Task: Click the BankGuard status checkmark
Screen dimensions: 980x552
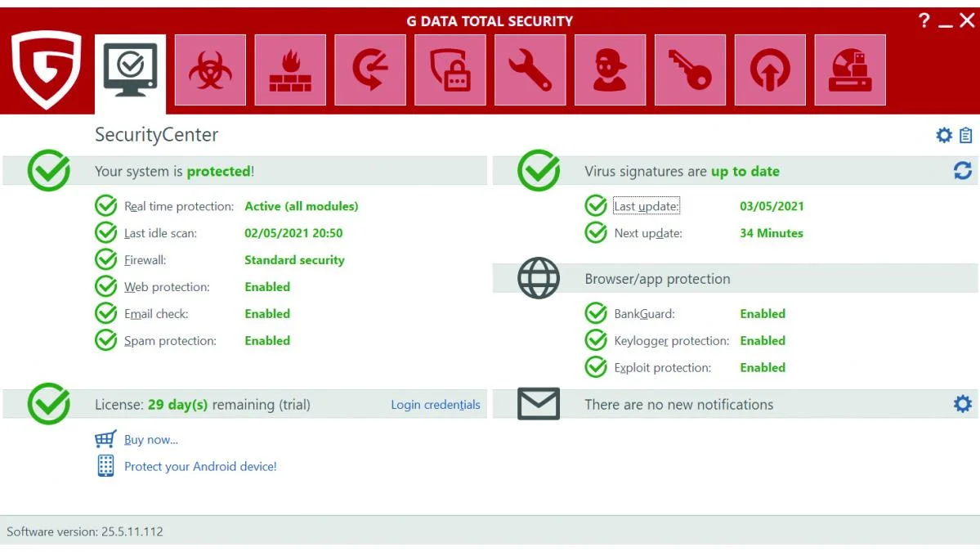Action: pyautogui.click(x=596, y=313)
